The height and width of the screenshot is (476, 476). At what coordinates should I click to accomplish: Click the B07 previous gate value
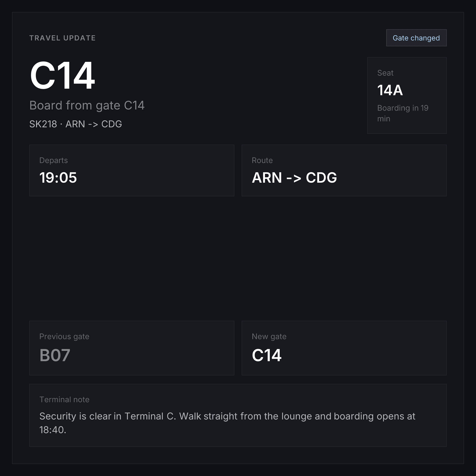(55, 355)
